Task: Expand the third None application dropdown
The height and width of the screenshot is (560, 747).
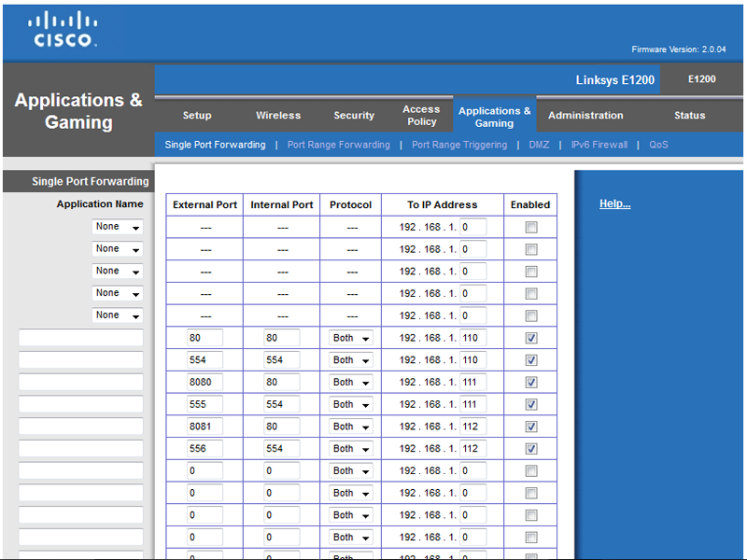Action: (118, 271)
